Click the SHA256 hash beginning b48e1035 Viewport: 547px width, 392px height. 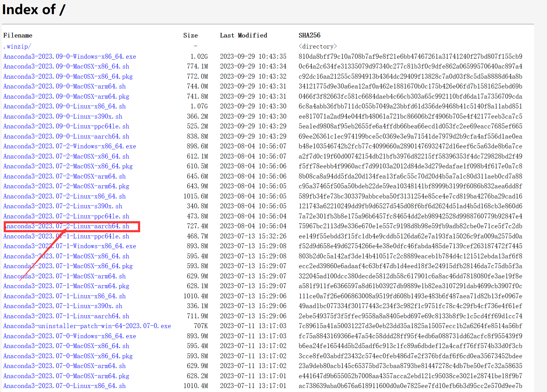[x=411, y=146]
